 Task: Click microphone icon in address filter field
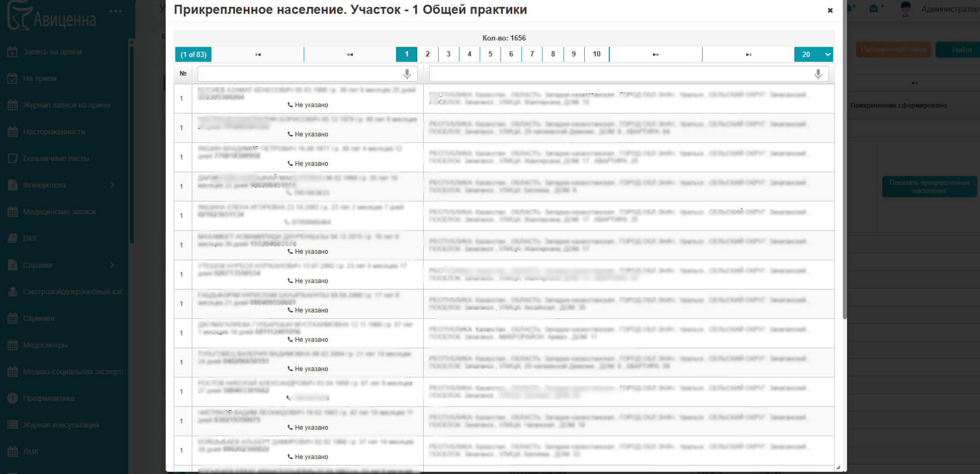[818, 74]
